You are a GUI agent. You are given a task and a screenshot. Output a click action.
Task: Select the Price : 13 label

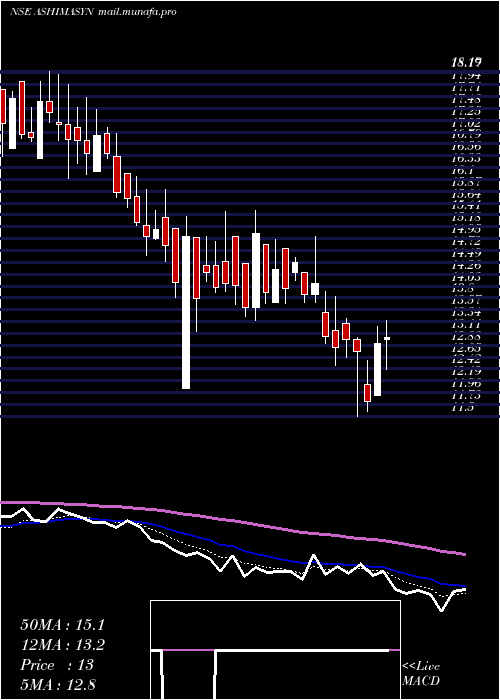(57, 665)
